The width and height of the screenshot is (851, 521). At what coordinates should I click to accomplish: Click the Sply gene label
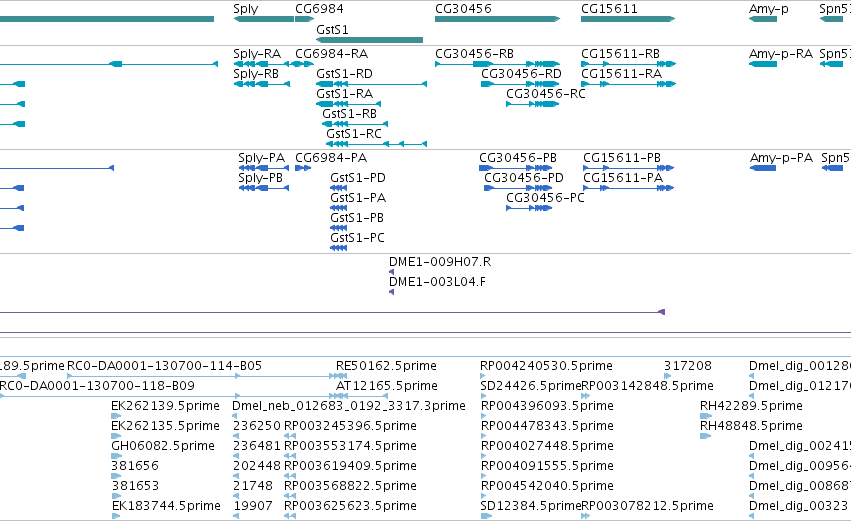coord(245,9)
